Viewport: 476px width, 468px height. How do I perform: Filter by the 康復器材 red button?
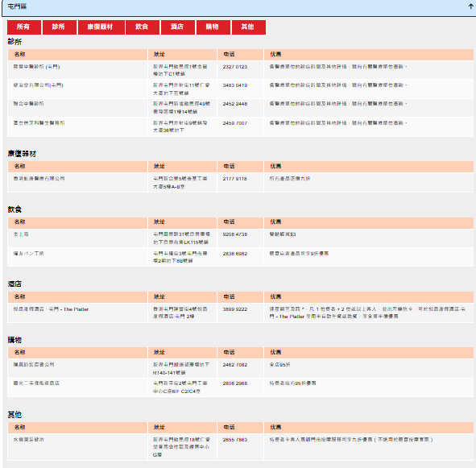click(x=101, y=27)
